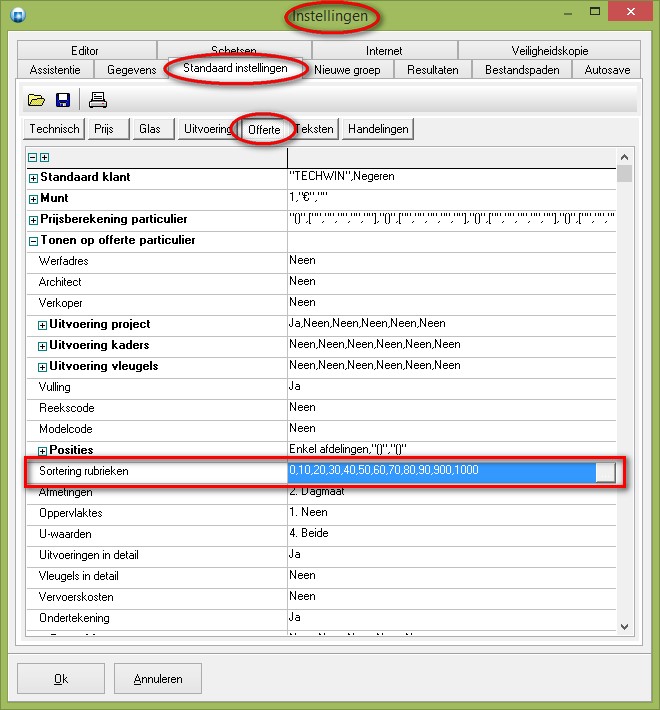
Task: Expand all rows with the plus icon
Action: pos(44,158)
